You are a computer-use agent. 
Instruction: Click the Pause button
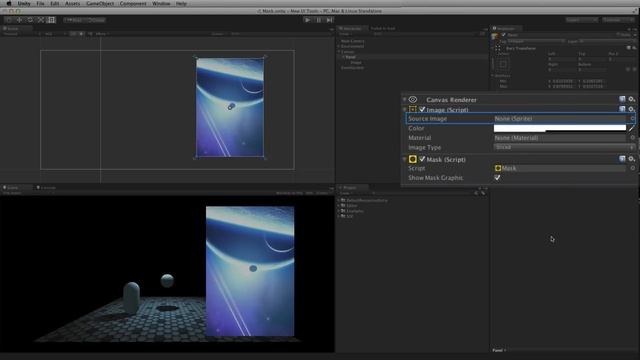[319, 20]
